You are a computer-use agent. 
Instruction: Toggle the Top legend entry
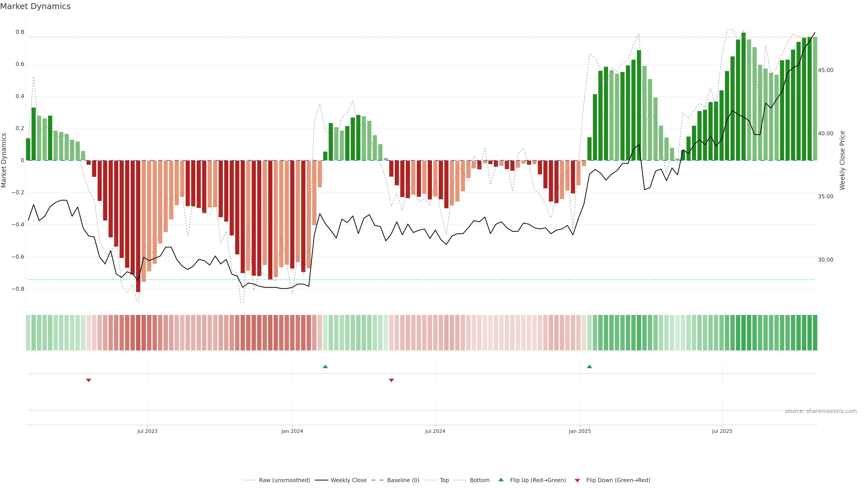click(x=444, y=480)
